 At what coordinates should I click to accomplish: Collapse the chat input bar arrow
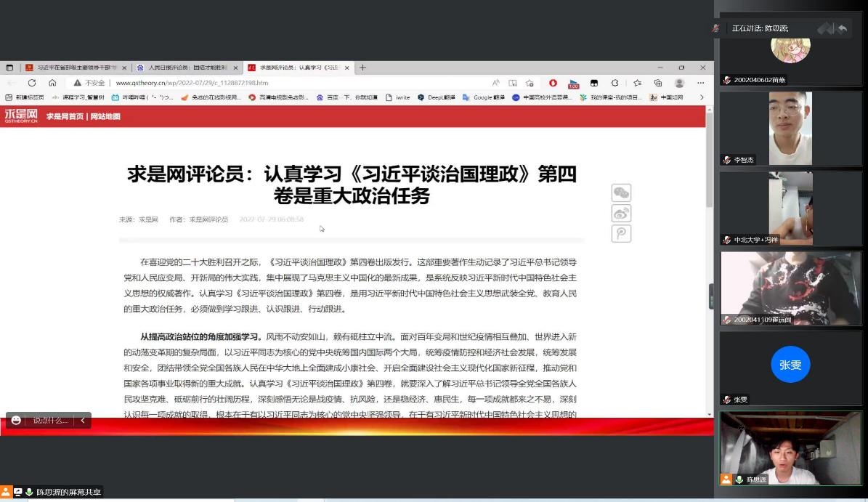83,420
